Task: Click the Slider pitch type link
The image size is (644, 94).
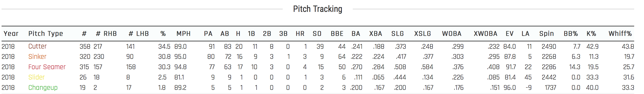Action: pos(36,77)
